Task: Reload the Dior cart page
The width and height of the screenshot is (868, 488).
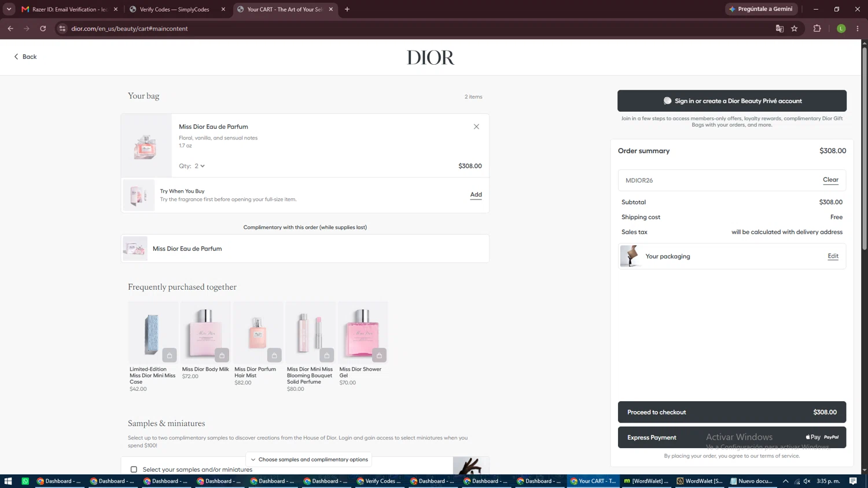Action: tap(43, 28)
